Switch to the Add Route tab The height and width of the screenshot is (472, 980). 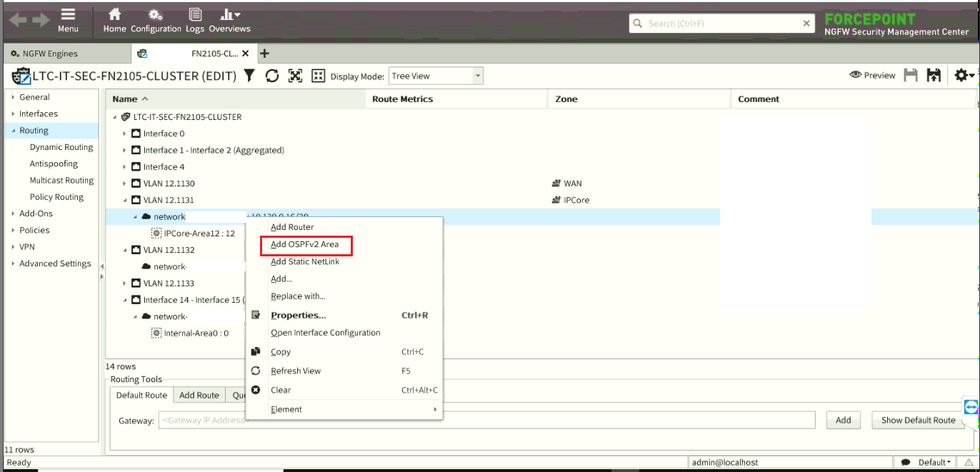pos(199,395)
